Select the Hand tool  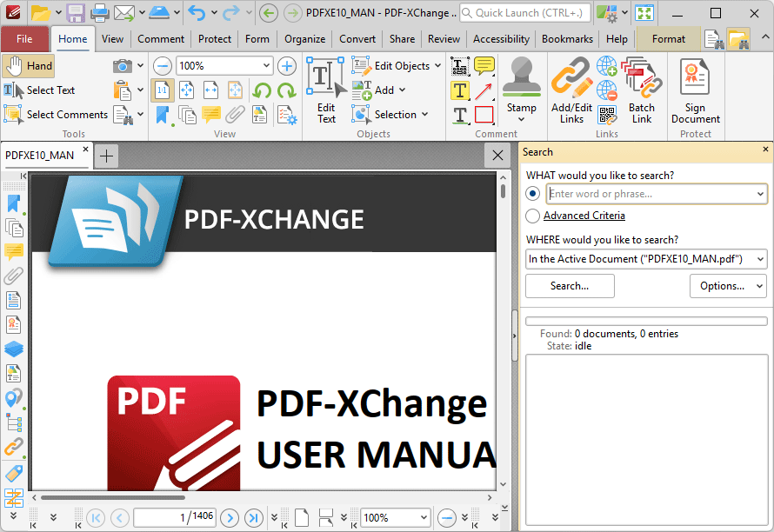pyautogui.click(x=28, y=66)
